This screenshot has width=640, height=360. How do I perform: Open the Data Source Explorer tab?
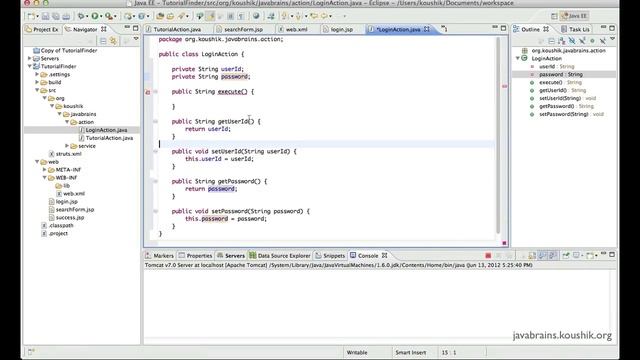tap(280, 256)
